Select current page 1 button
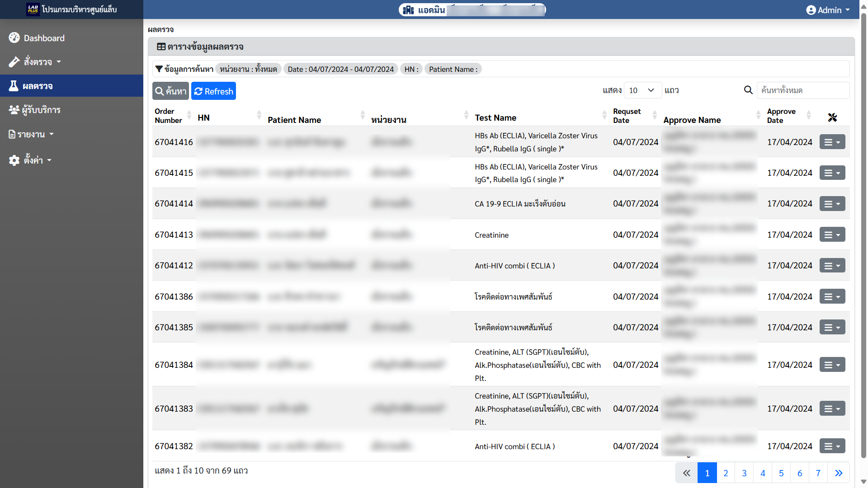The width and height of the screenshot is (868, 488). click(x=707, y=473)
